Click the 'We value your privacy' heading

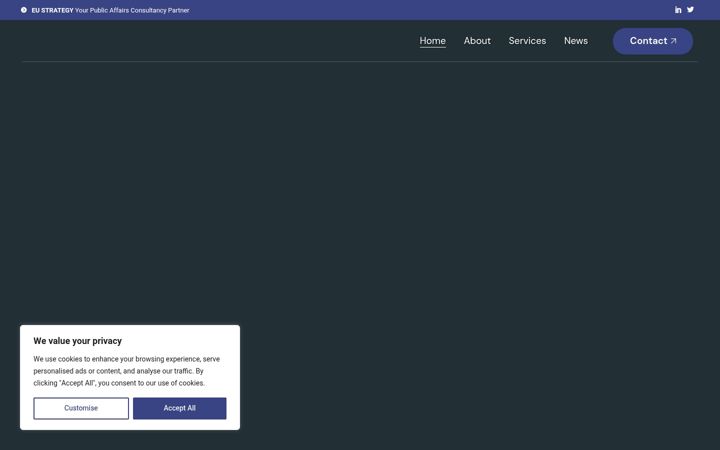[x=78, y=341]
